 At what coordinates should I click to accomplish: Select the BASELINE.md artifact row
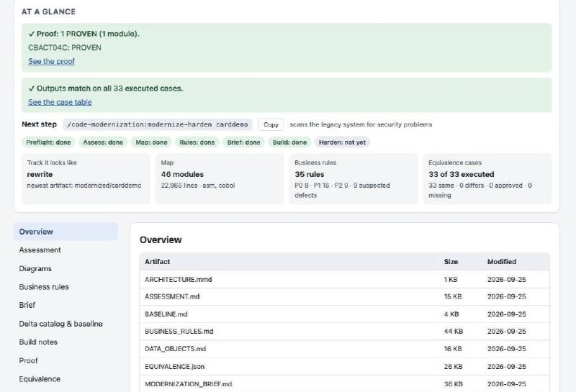click(345, 314)
